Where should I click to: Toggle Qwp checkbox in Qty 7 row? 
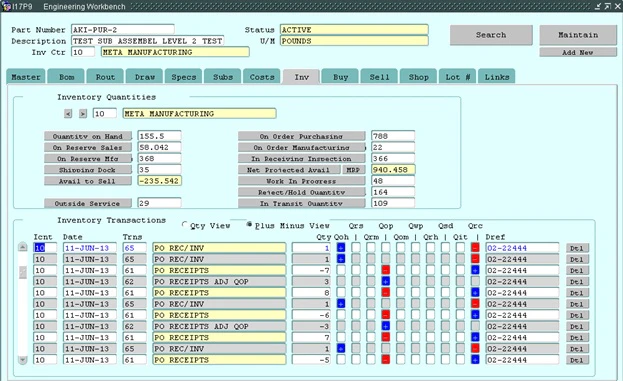[416, 337]
